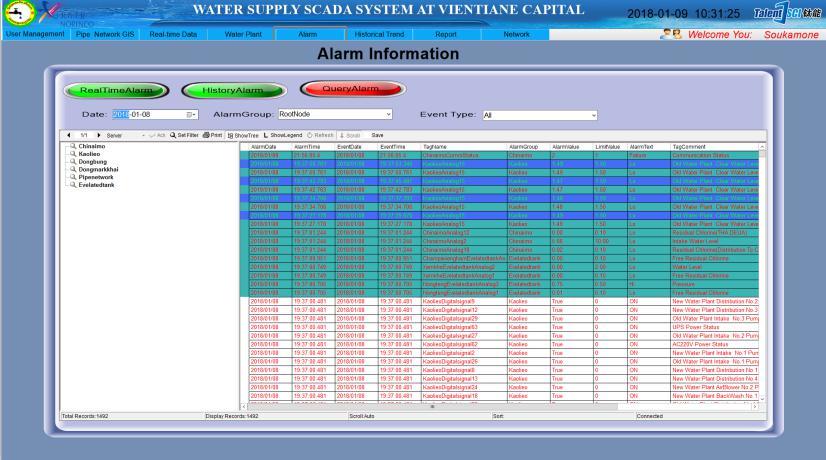Select Kaolieo node icon in tree
Screen dimensions: 826x460
73,154
